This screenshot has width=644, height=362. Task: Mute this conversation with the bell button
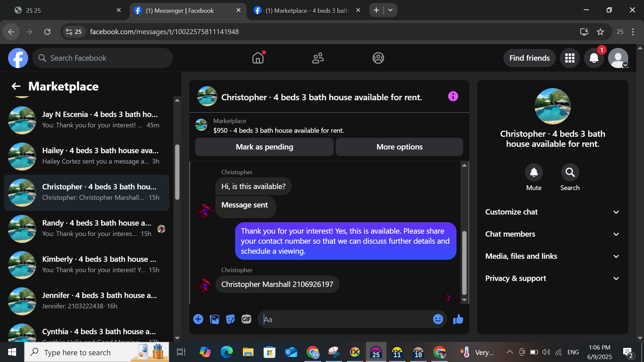534,172
